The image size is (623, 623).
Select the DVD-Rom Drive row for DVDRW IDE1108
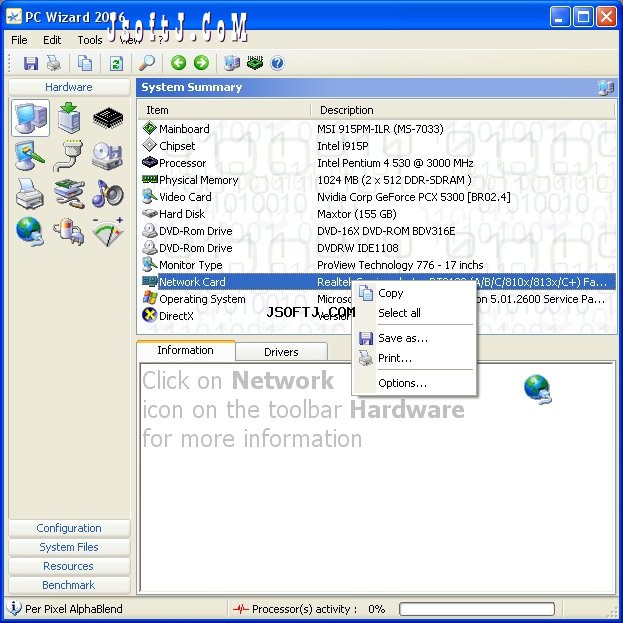[x=377, y=248]
